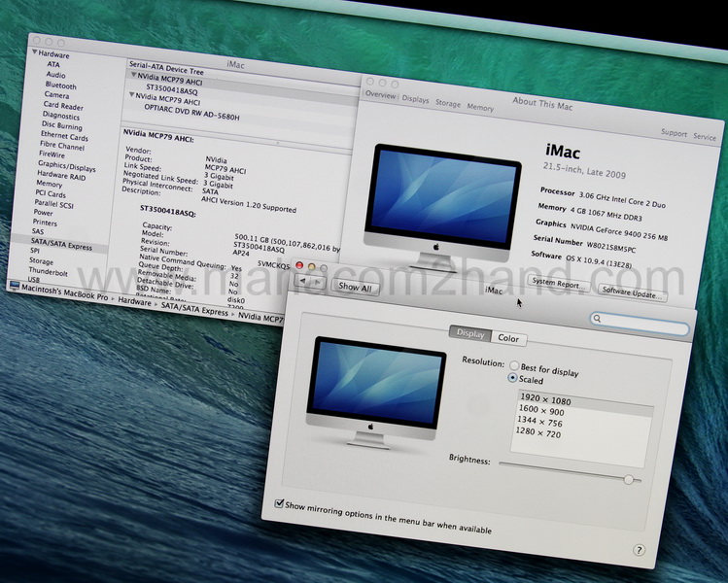Switch to the Display tab

click(470, 333)
